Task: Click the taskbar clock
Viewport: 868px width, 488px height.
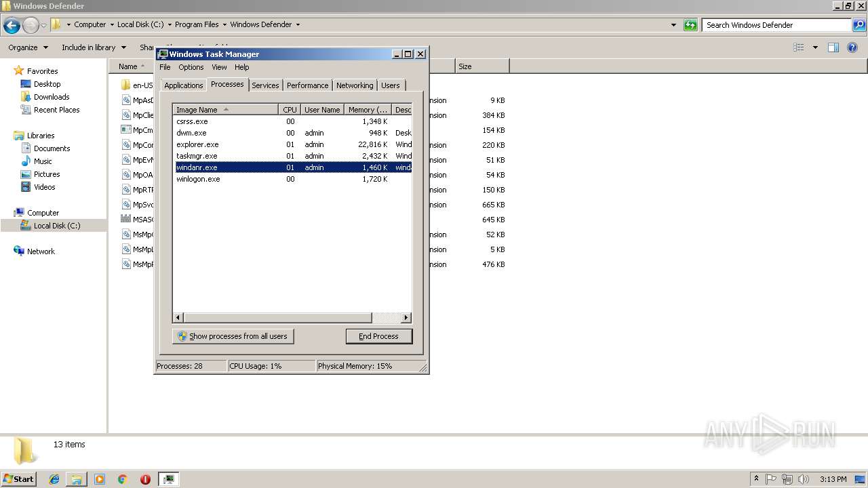Action: [833, 479]
